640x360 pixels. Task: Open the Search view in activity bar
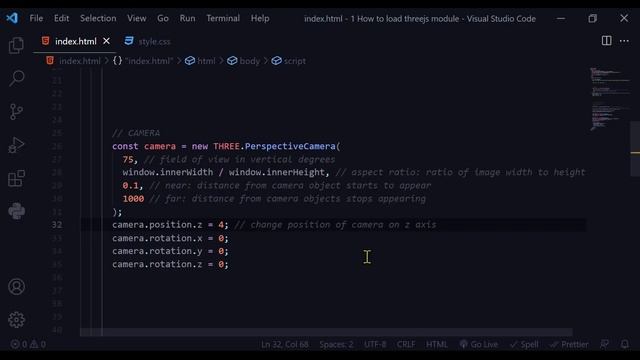pyautogui.click(x=16, y=78)
